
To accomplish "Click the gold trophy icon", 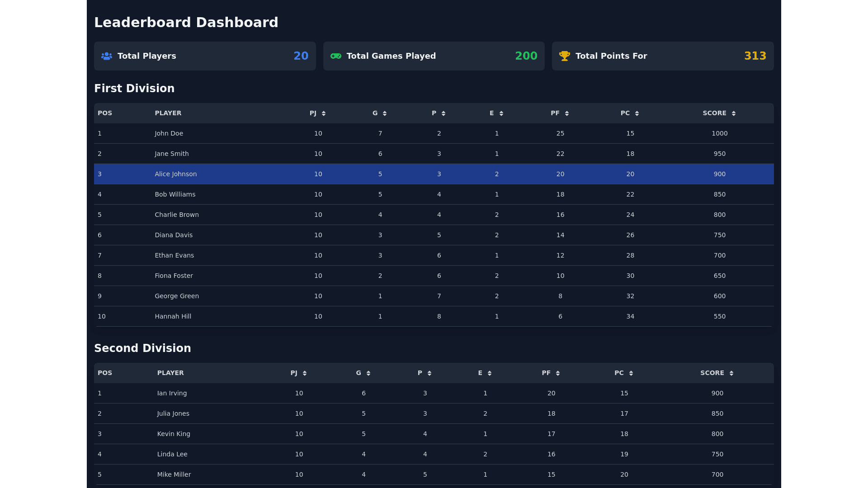I will click(564, 56).
